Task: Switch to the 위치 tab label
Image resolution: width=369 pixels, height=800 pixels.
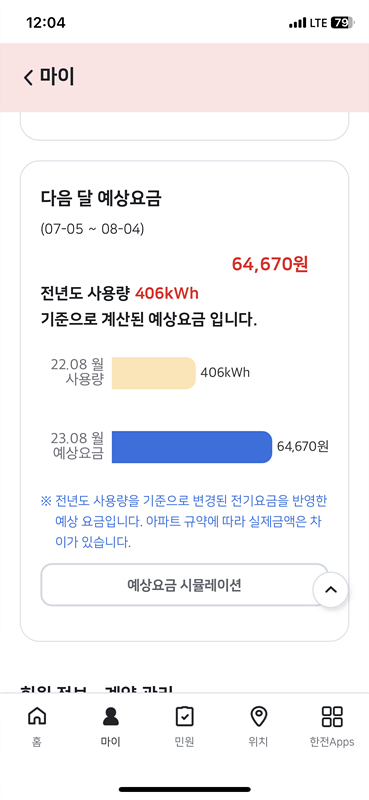Action: click(x=259, y=741)
